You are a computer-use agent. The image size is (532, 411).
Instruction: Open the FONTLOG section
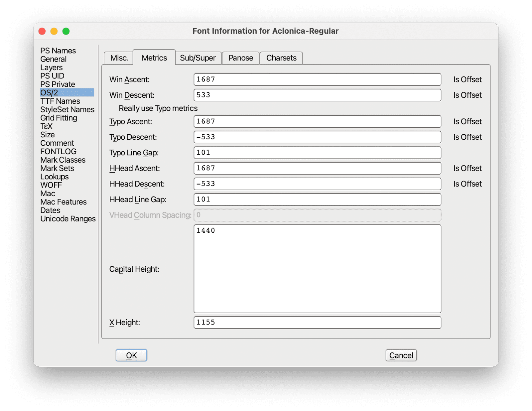58,151
